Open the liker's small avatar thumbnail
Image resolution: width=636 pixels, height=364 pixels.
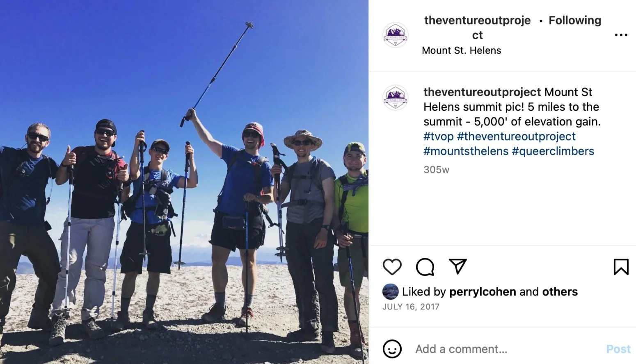(390, 291)
